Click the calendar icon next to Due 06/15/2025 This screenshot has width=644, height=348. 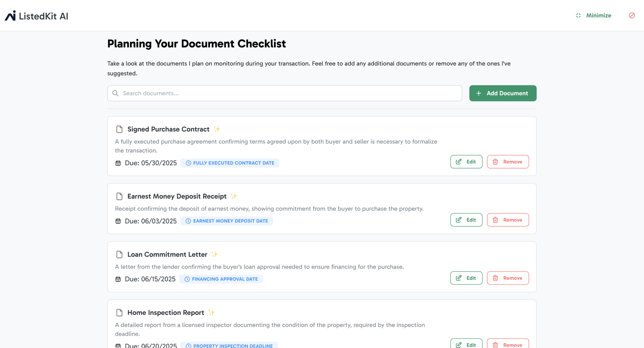118,279
